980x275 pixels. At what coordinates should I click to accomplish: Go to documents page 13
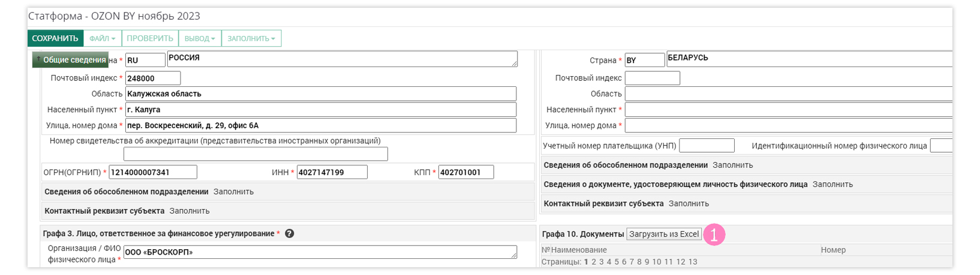(693, 262)
